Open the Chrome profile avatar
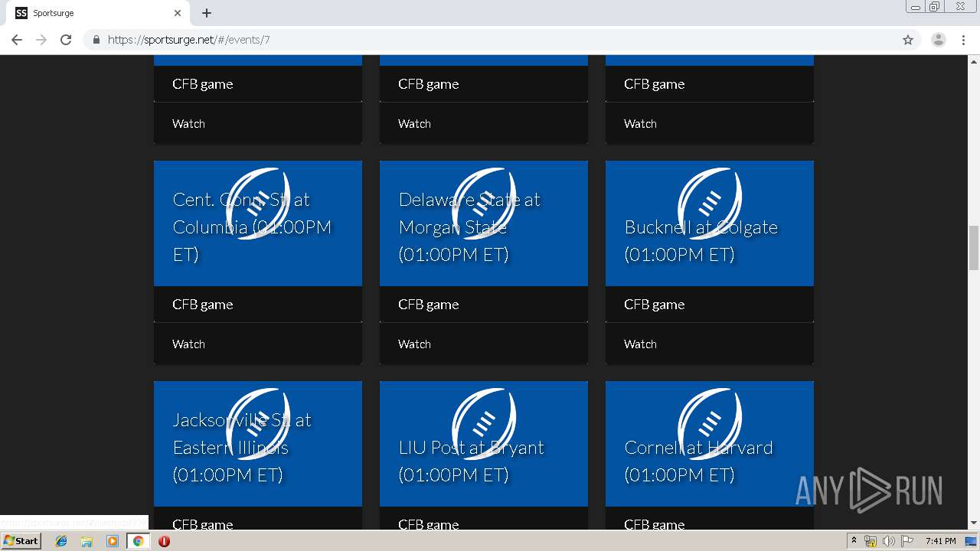This screenshot has width=980, height=551. [x=939, y=40]
